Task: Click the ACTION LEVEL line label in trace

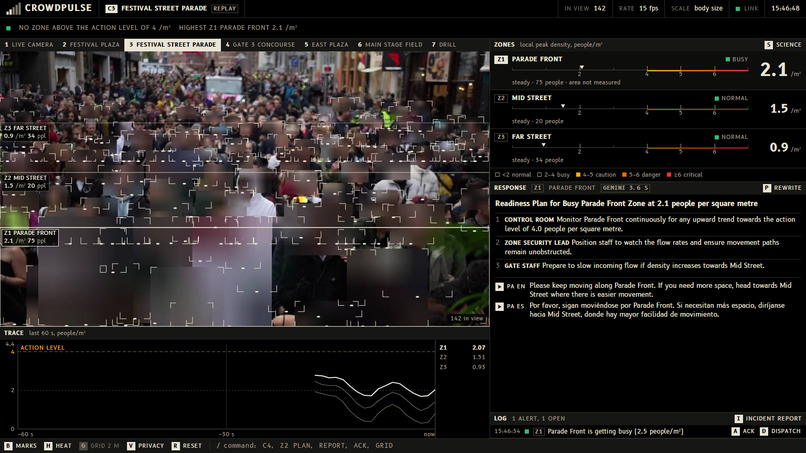Action: [x=42, y=348]
